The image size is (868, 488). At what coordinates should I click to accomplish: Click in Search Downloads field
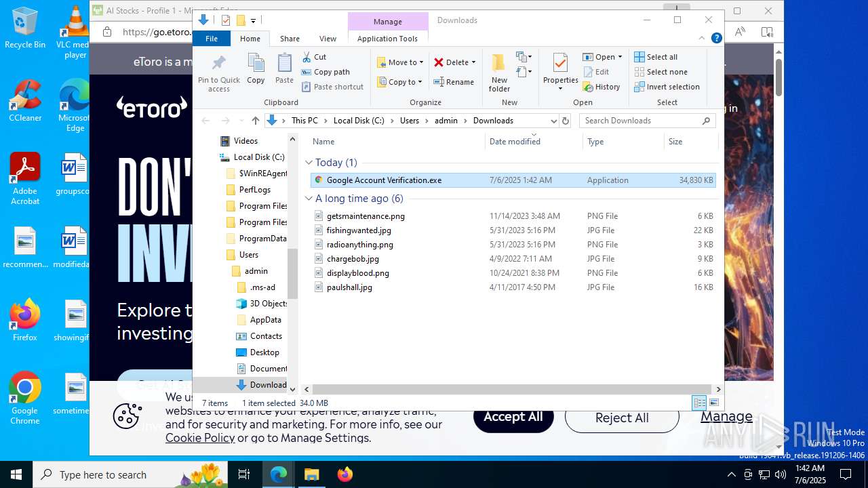click(x=642, y=121)
